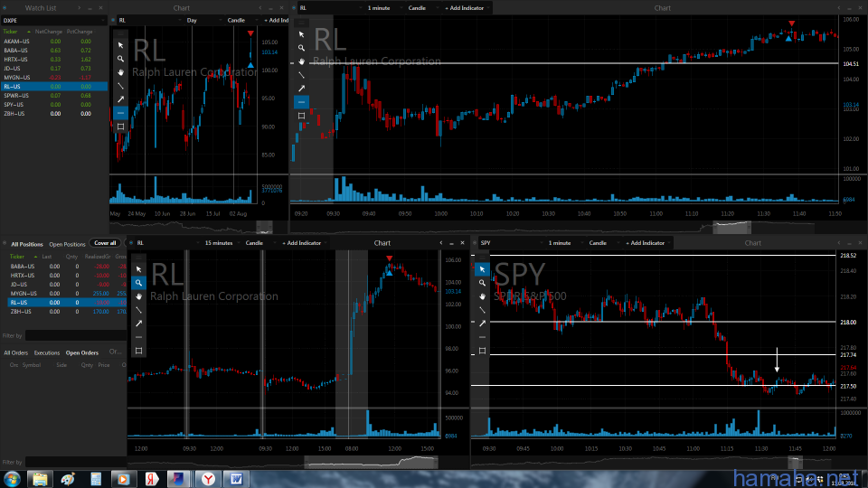Switch to Open Orders tab
Viewport: 868px width, 488px height.
tap(82, 353)
